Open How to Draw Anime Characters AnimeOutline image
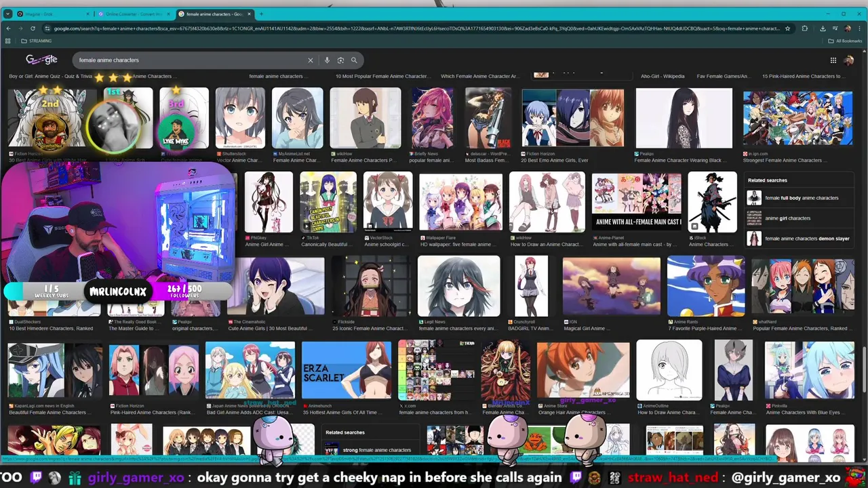Image resolution: width=868 pixels, height=488 pixels. (x=669, y=370)
